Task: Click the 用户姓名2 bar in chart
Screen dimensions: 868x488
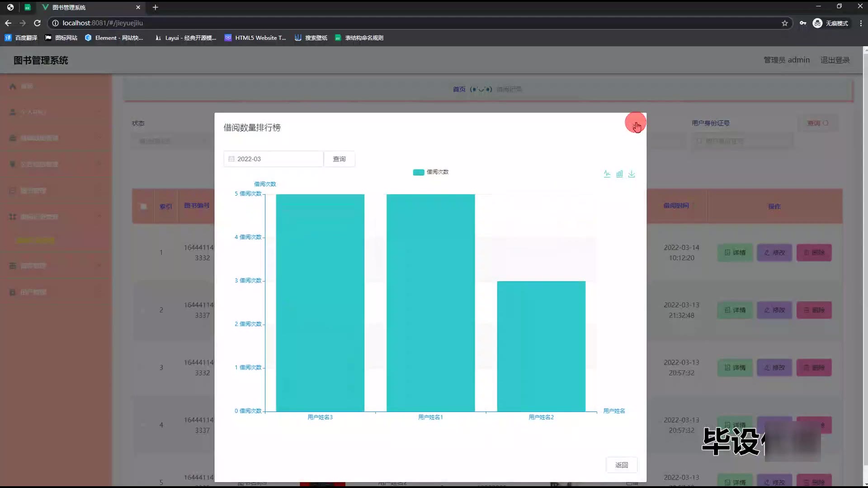Action: [541, 346]
